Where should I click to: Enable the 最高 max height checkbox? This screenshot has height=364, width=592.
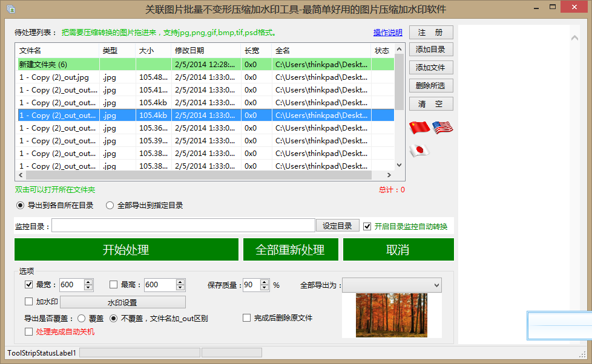click(113, 284)
